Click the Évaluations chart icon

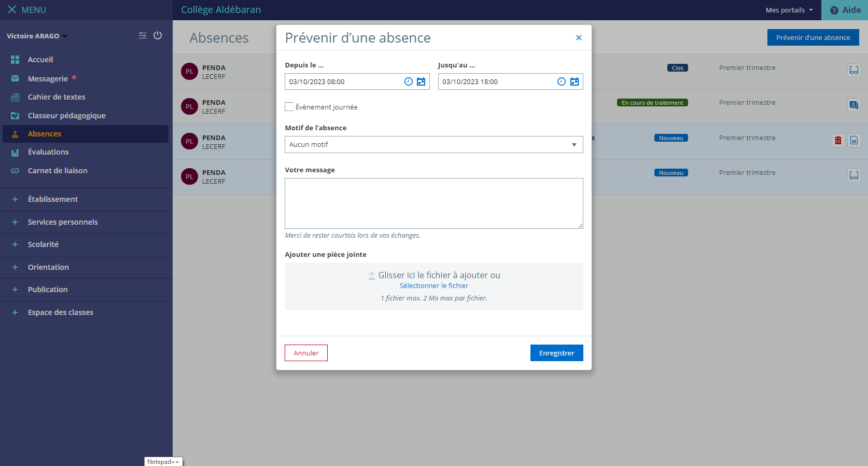[15, 152]
